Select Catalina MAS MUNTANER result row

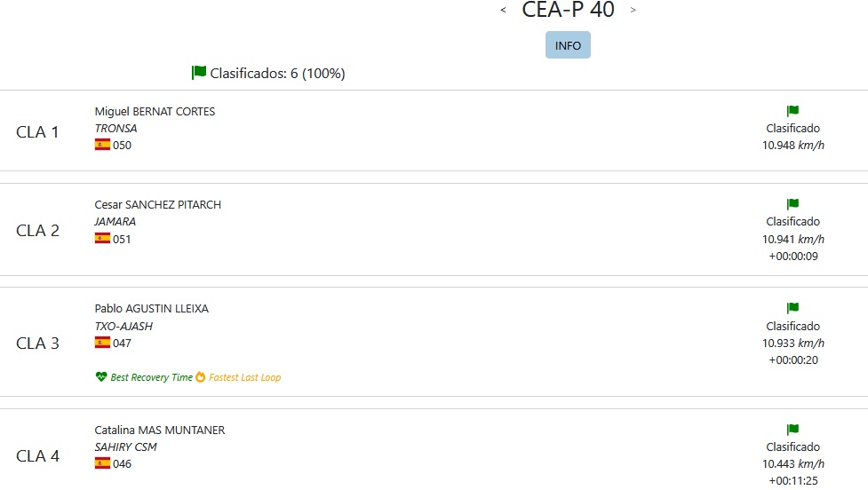pos(434,450)
